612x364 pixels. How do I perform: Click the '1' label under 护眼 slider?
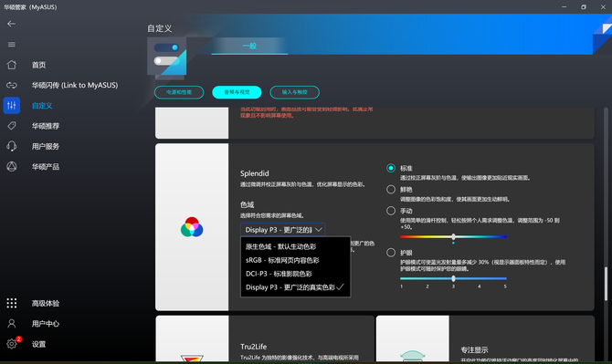click(x=401, y=286)
